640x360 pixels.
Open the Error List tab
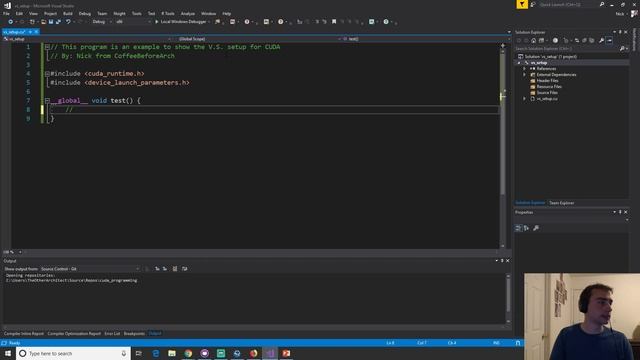(x=112, y=334)
